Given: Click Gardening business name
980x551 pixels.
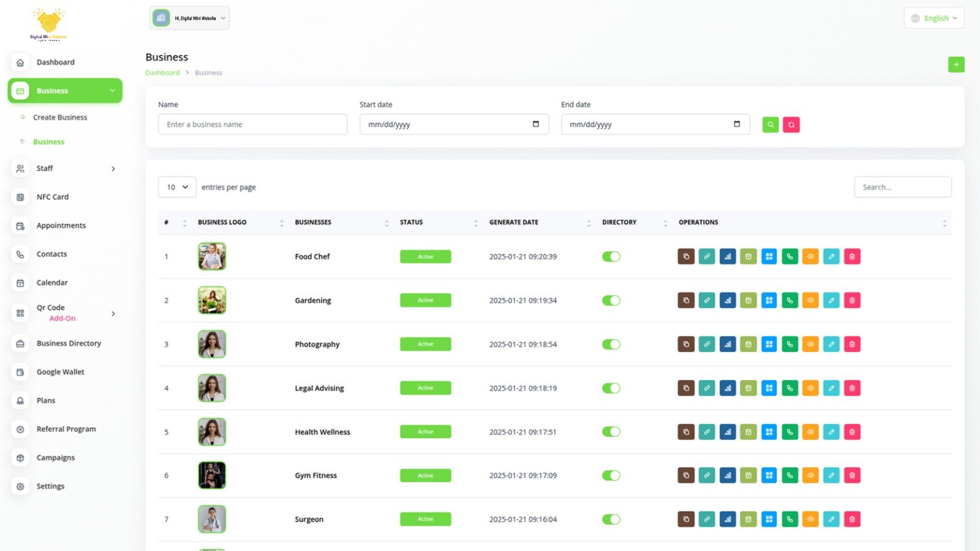Looking at the screenshot, I should (313, 300).
